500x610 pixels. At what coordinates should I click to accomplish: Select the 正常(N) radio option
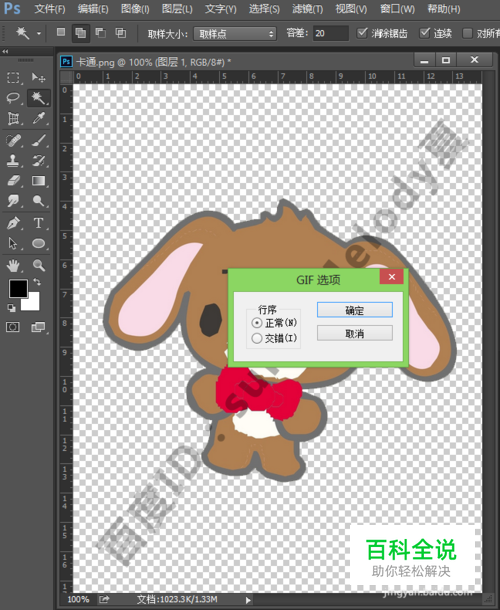click(257, 323)
